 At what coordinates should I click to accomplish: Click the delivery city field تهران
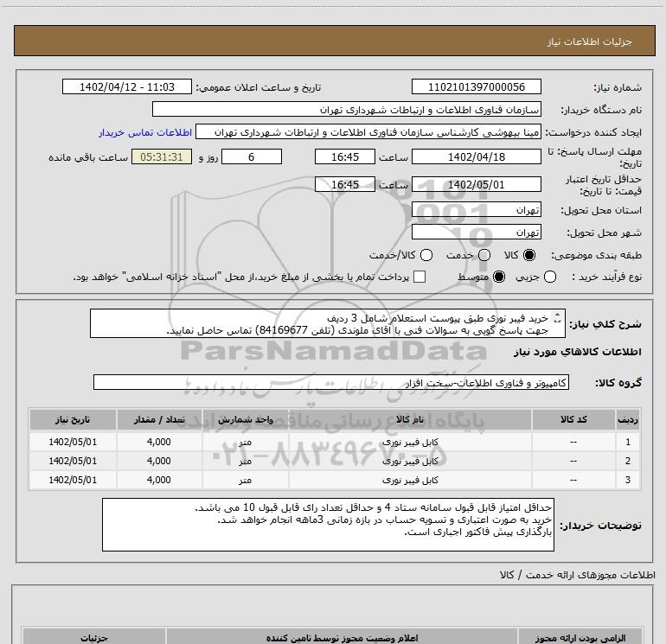(476, 233)
